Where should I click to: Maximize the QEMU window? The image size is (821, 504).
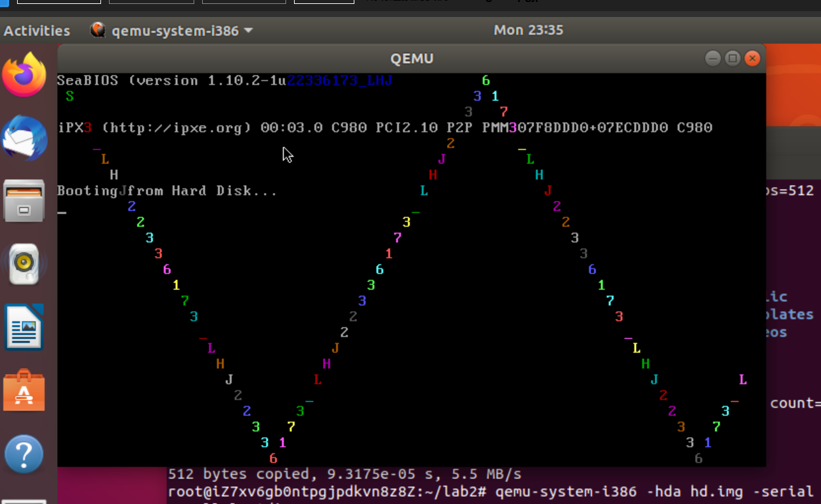point(733,58)
